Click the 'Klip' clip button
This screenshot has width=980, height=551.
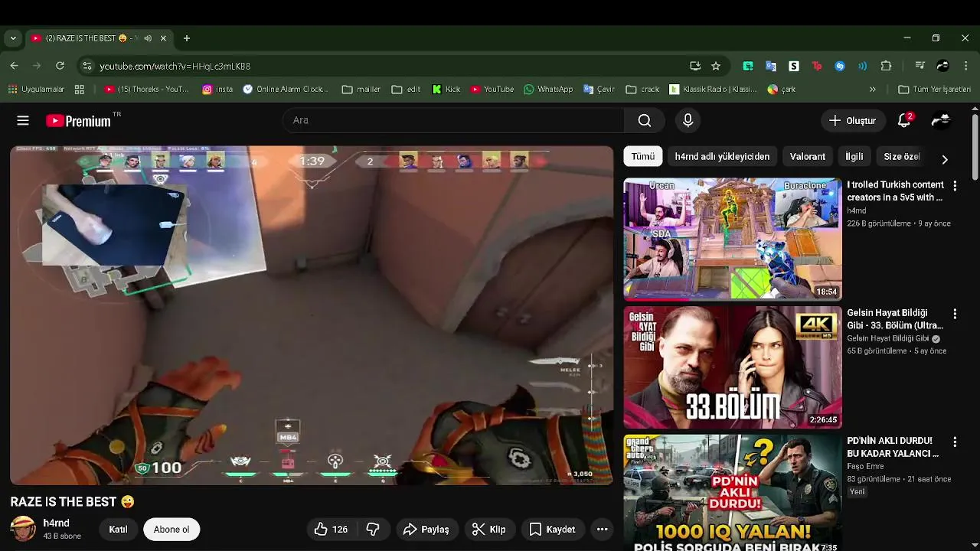click(x=488, y=529)
